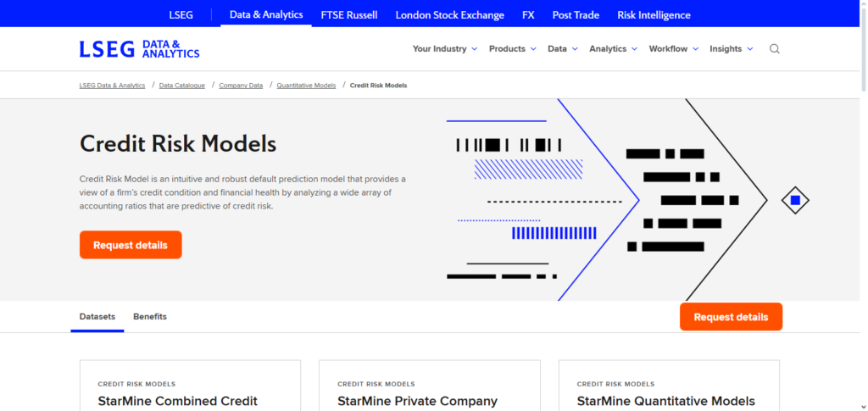
Task: Open Quantitative Models breadcrumb
Action: 306,86
